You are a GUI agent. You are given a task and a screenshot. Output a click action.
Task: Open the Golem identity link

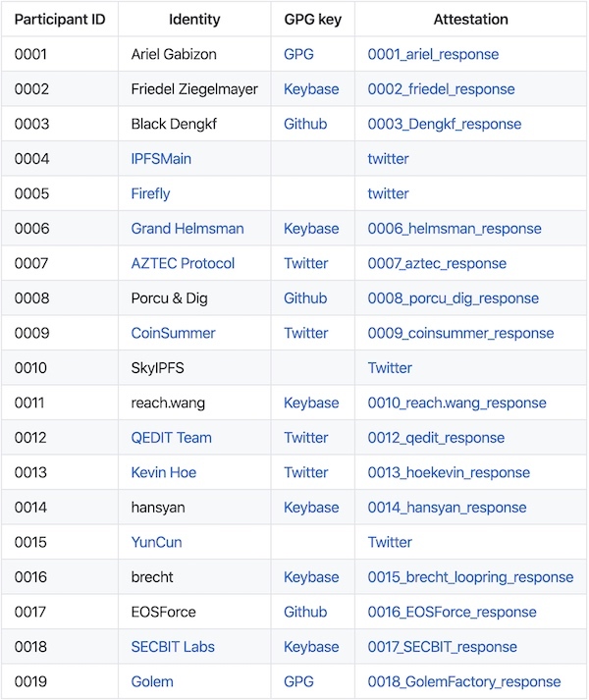coord(152,681)
